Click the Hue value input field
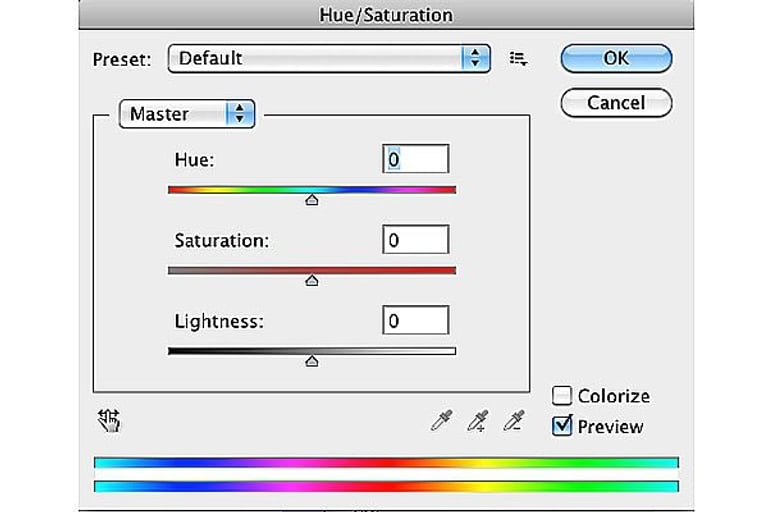This screenshot has width=768, height=512. click(x=415, y=159)
